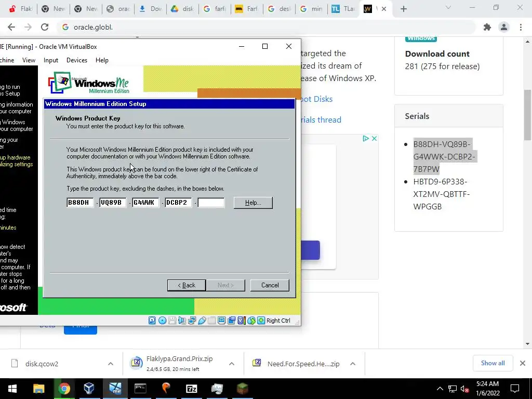The height and width of the screenshot is (399, 532).
Task: Switch to Chrome on the taskbar
Action: 64,389
